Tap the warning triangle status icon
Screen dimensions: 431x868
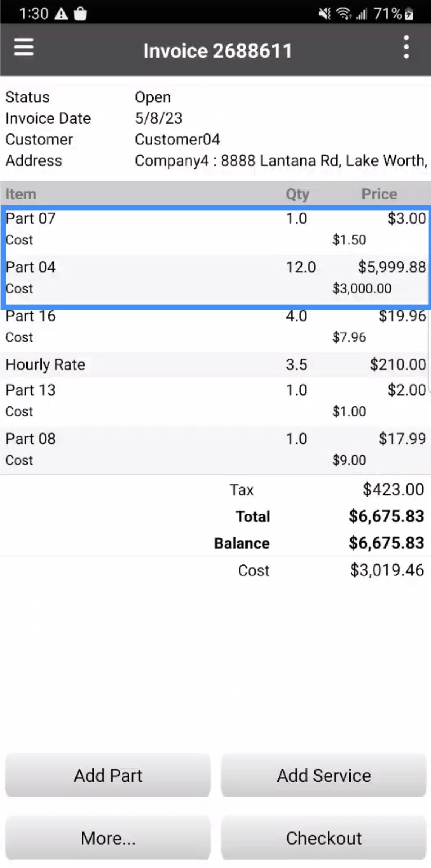point(61,14)
